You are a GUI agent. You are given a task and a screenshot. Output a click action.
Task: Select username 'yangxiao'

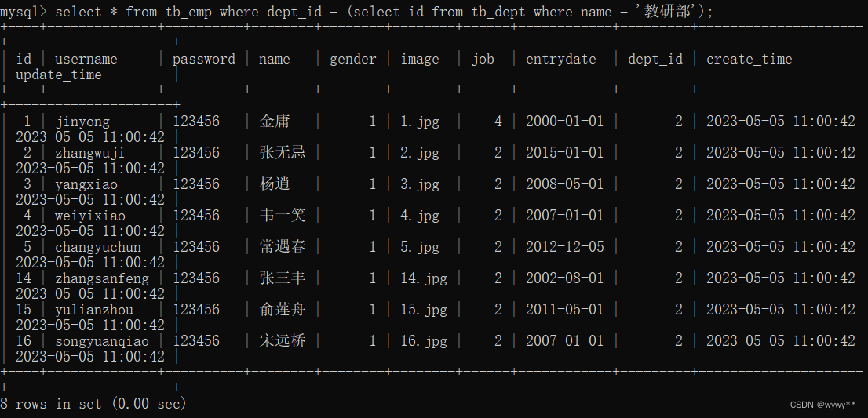point(86,184)
